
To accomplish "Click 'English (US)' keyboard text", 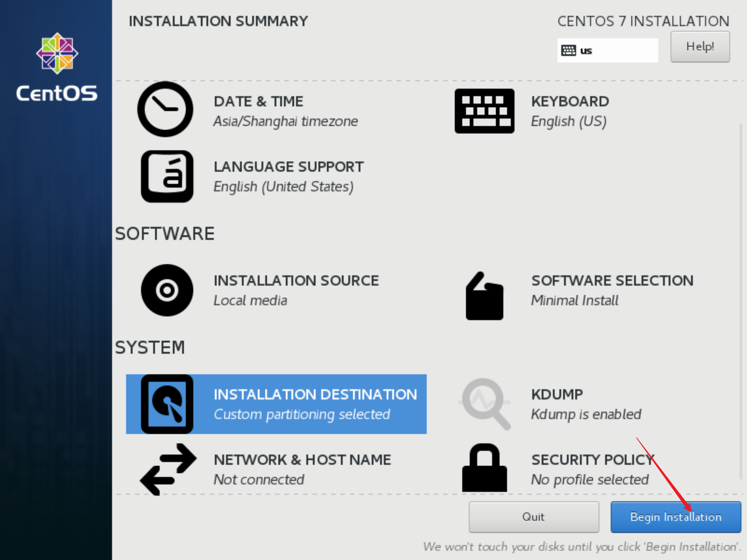I will pos(569,121).
